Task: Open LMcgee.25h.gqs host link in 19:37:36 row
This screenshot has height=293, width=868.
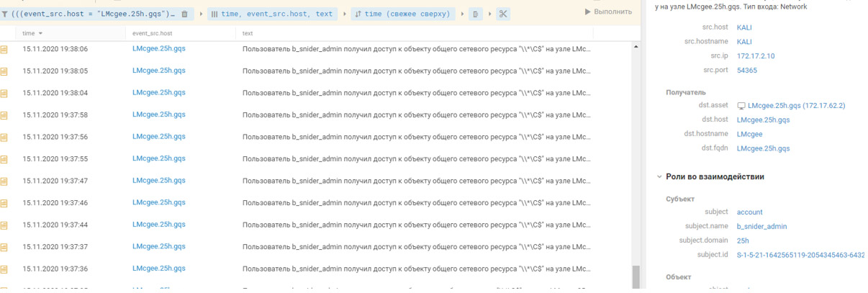Action: (x=159, y=268)
